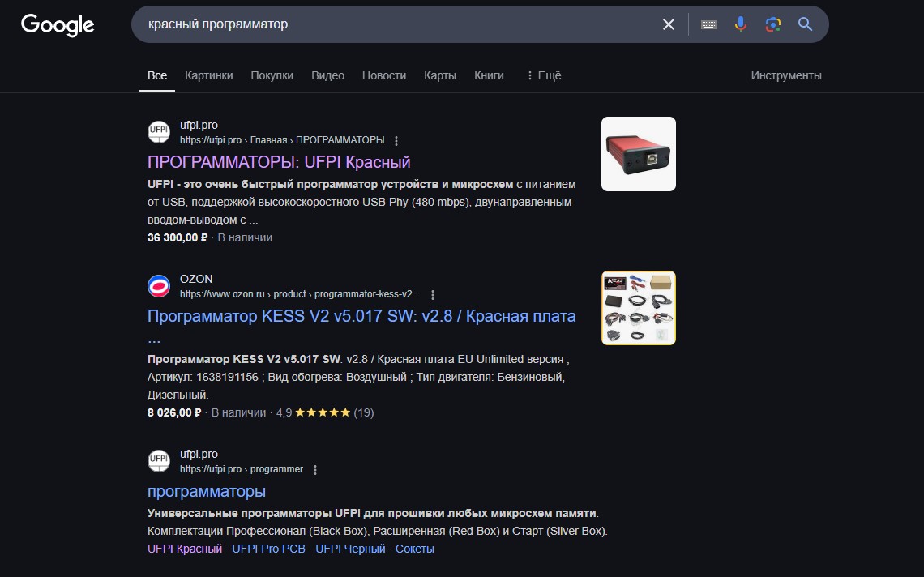
Task: Expand the 'Ещё' more options menu
Action: coord(544,75)
